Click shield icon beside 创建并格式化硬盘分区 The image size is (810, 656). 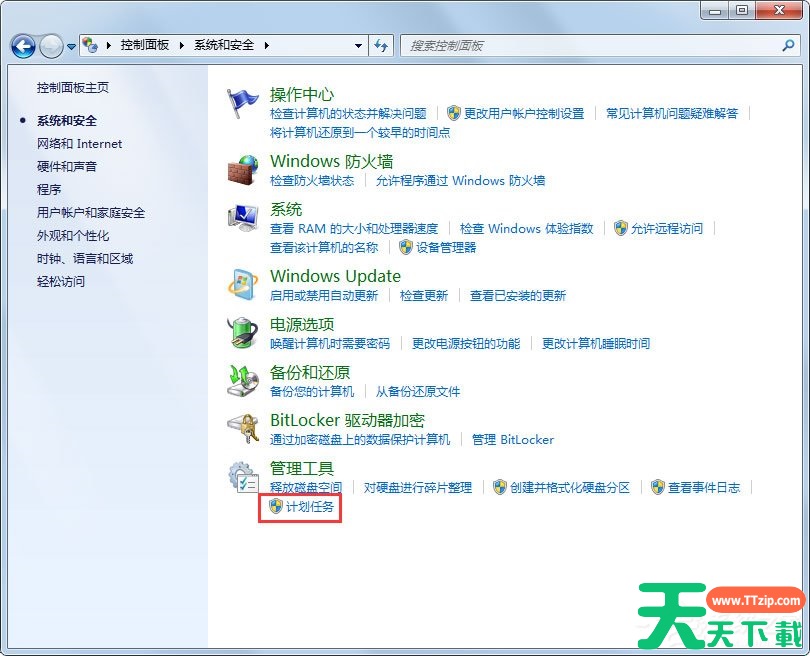tap(500, 487)
